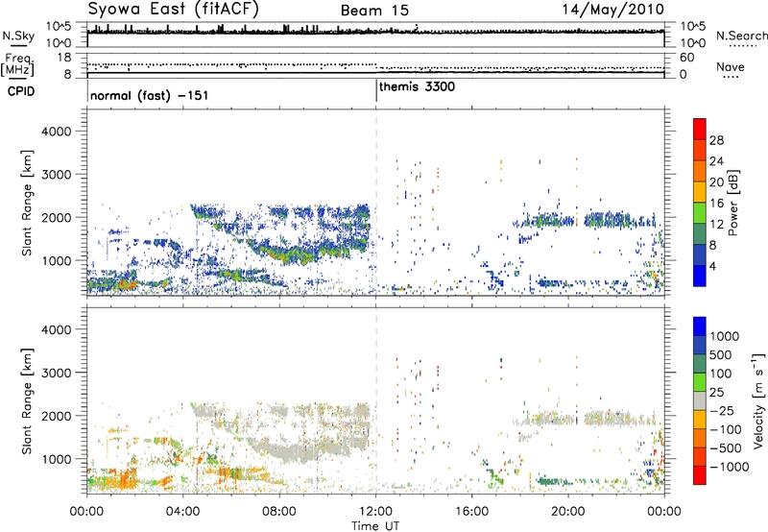Select the date "14/May/2010"
The image size is (768, 532).
[x=612, y=10]
